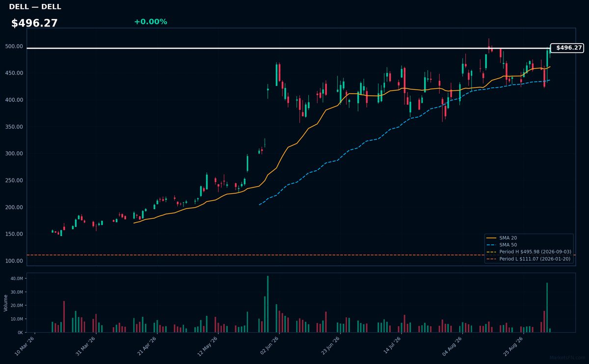Screen dimensions: 589x364
Task: Click the 04 Aug '26 date label
Action: 453,346
